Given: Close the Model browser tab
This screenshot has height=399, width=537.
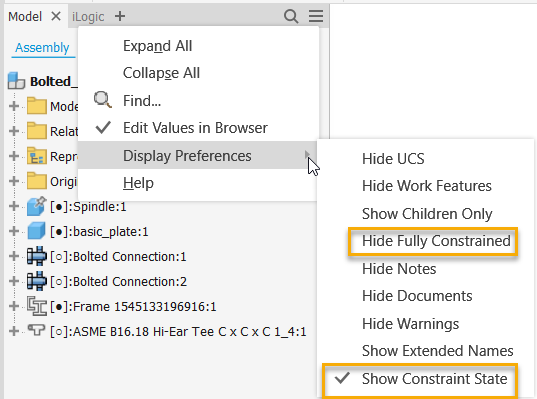Looking at the screenshot, I should click(x=55, y=16).
